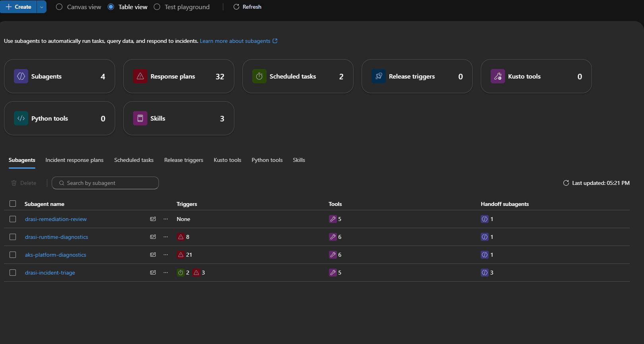The height and width of the screenshot is (344, 644).
Task: Click the tools wrench icon for drasi-remediation-review
Action: (333, 219)
